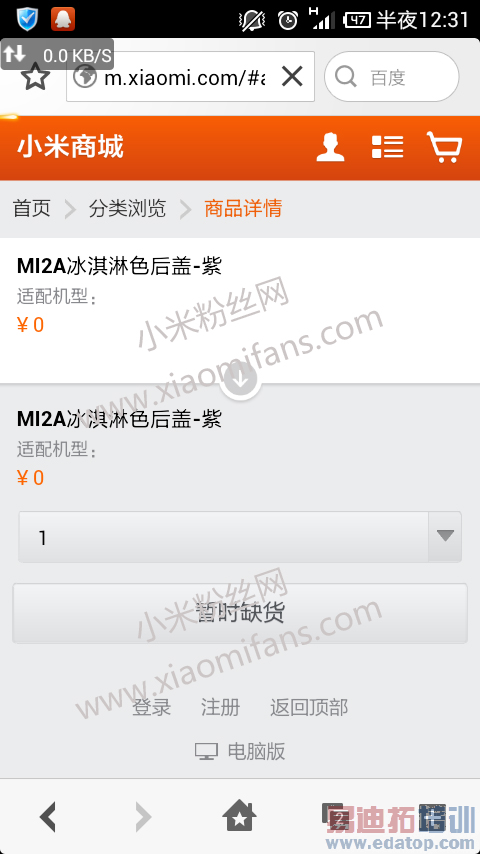Open the user account icon
Screen dimensions: 480x854
tap(330, 147)
